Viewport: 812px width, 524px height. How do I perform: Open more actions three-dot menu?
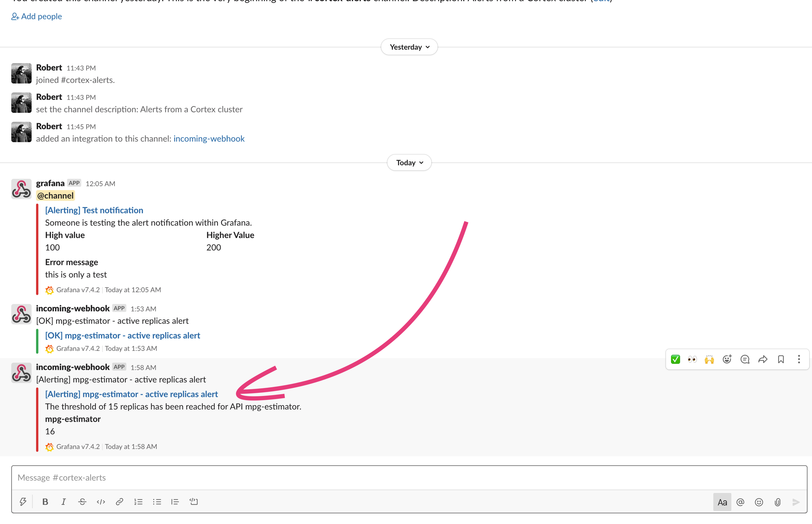(799, 359)
